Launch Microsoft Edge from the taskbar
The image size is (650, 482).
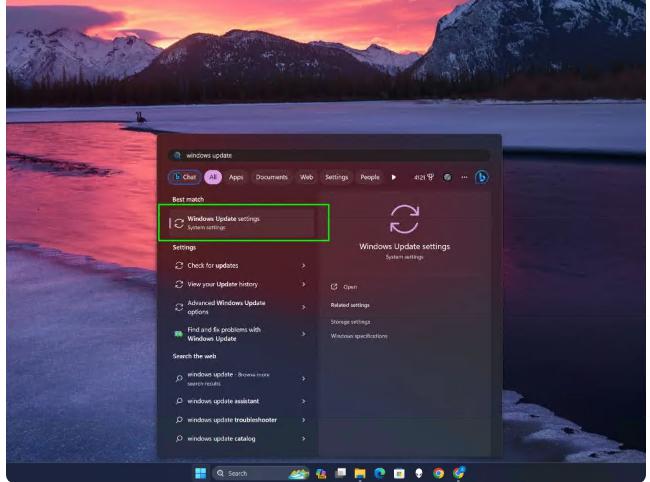tap(380, 473)
